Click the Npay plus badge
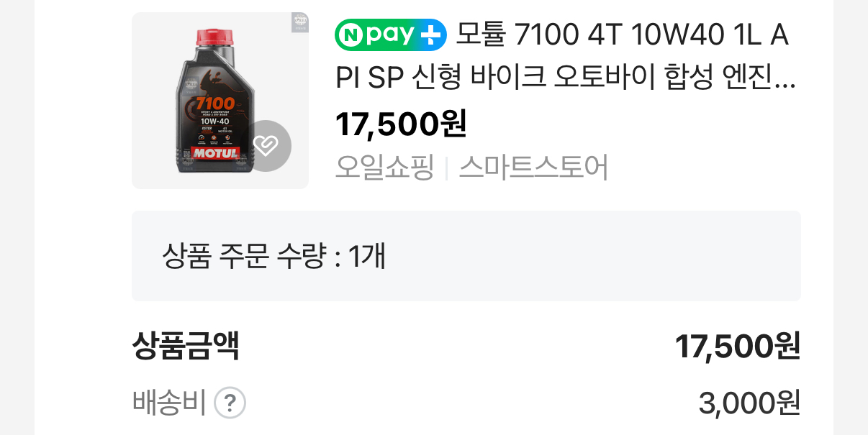Screen dimensions: 868x435 pyautogui.click(x=391, y=35)
